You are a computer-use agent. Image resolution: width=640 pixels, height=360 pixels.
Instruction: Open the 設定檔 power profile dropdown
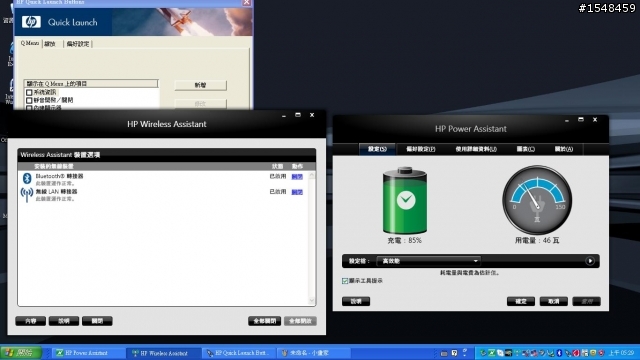(429, 261)
